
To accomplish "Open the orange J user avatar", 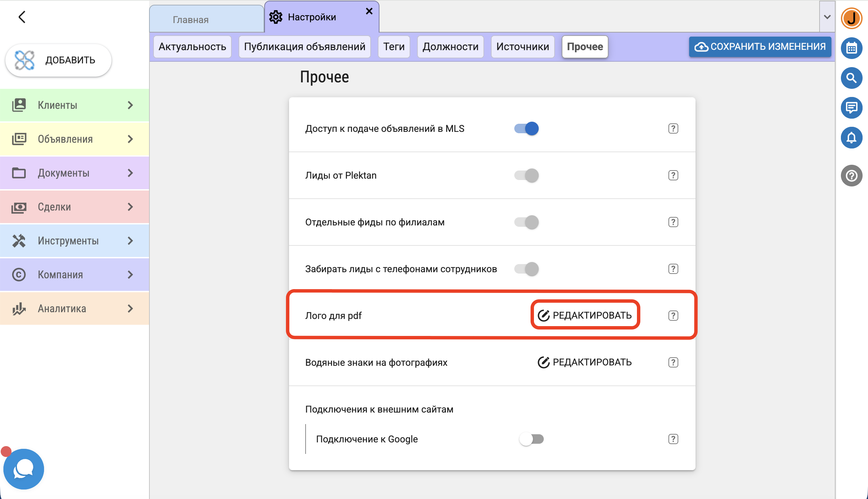I will [x=851, y=18].
